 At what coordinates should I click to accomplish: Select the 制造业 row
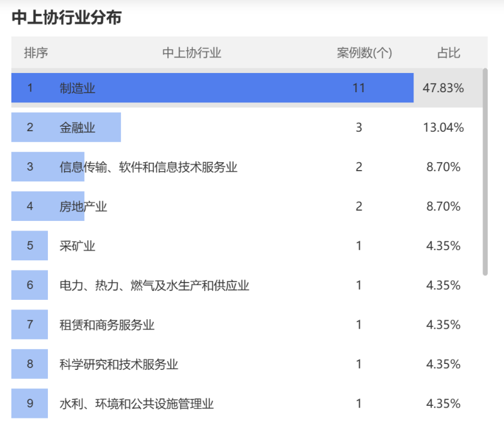pyautogui.click(x=247, y=87)
